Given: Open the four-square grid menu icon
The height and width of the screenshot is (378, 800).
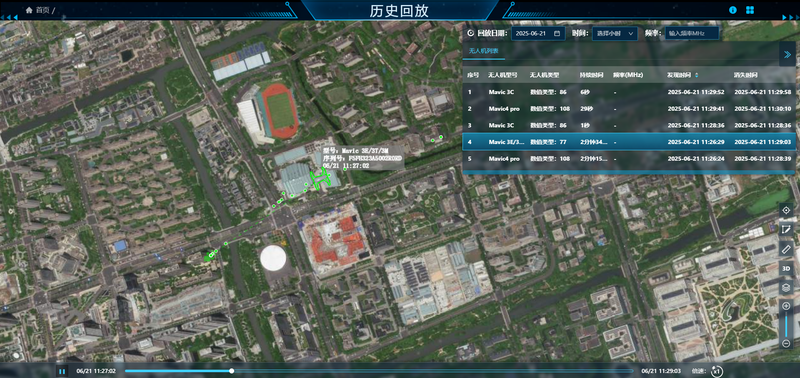Looking at the screenshot, I should [750, 10].
